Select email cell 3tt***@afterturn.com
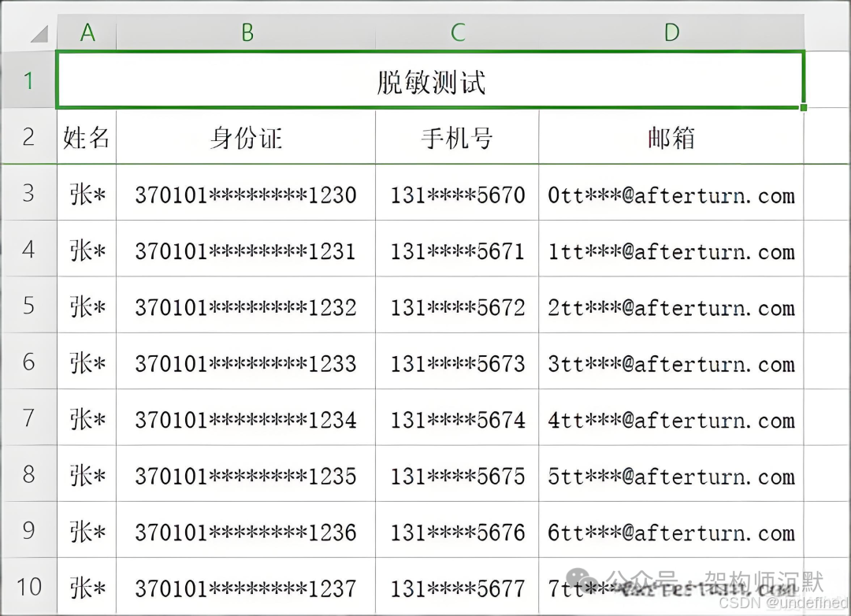Viewport: 851px width, 616px height. point(671,362)
